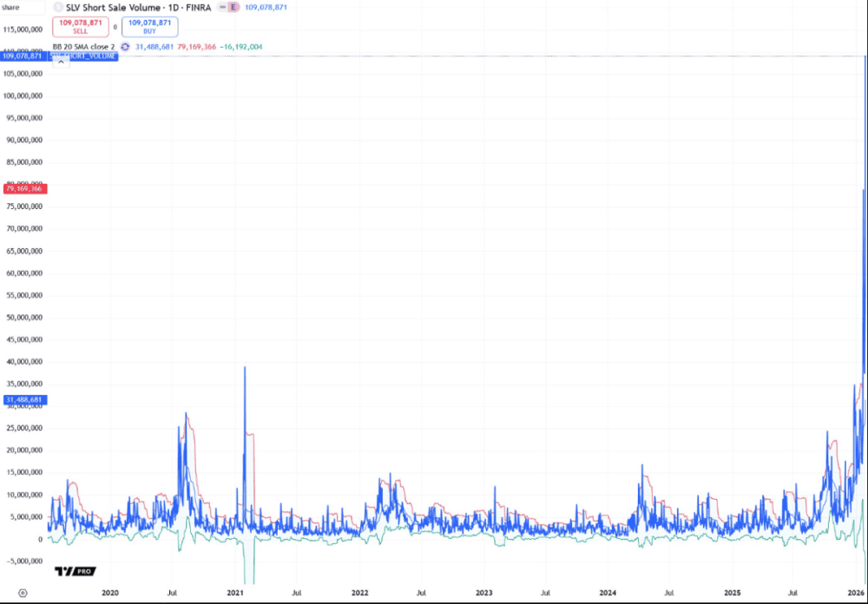The image size is (868, 604).
Task: Click the blue 31,488,681 legend value icon area
Action: (155, 47)
